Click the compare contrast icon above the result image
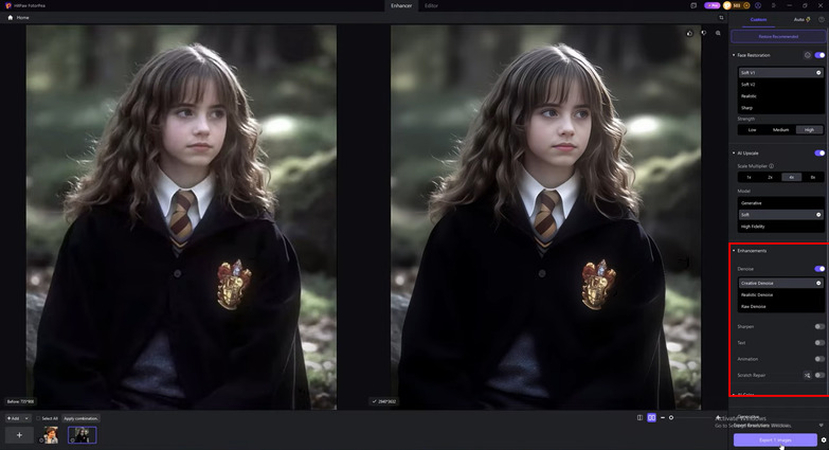 704,33
